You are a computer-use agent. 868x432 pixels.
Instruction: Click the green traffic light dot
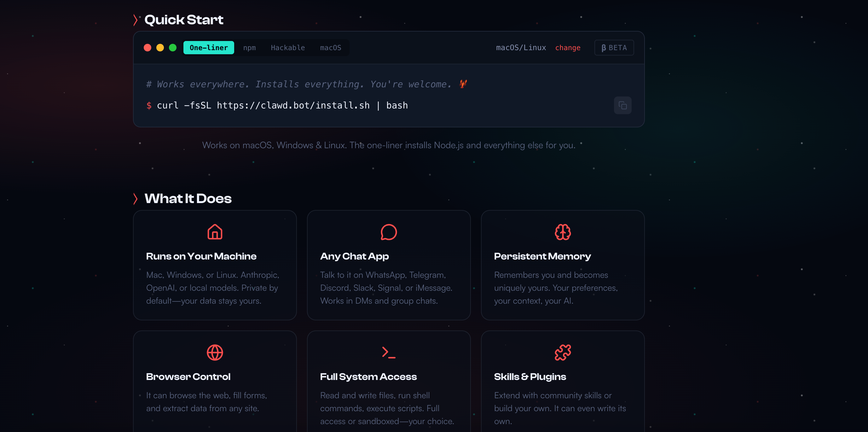[172, 48]
